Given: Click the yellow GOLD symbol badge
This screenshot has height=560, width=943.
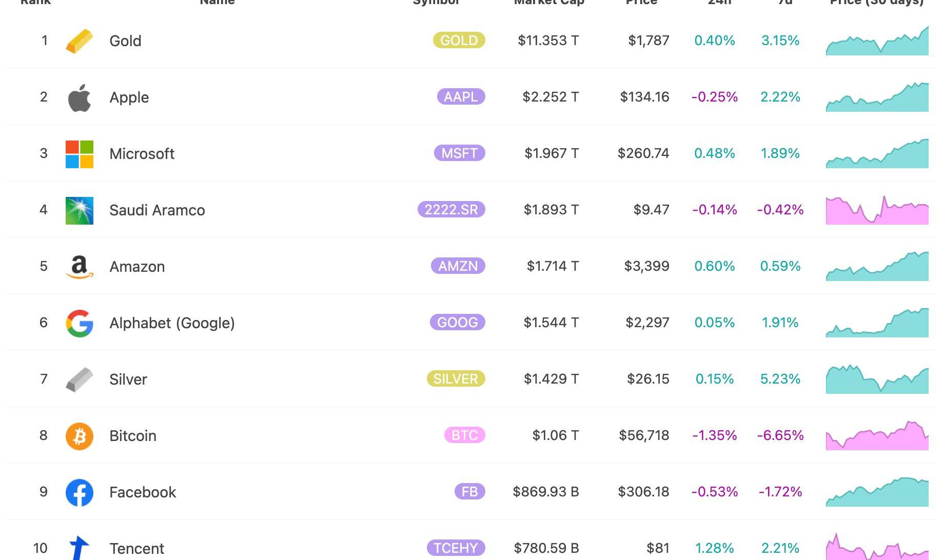Looking at the screenshot, I should [x=459, y=41].
